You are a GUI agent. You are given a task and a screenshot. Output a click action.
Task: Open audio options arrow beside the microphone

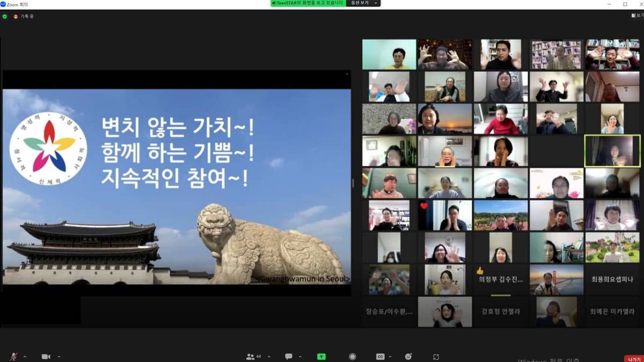25,357
